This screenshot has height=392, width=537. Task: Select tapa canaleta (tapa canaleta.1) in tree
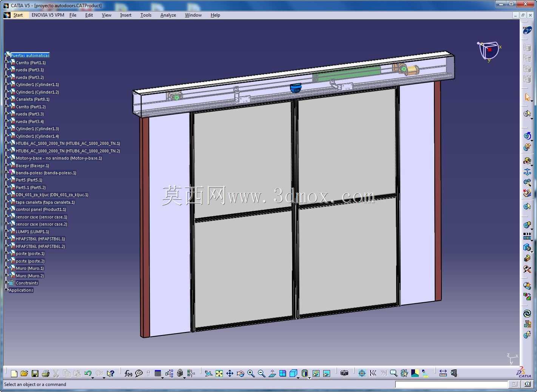(x=45, y=202)
